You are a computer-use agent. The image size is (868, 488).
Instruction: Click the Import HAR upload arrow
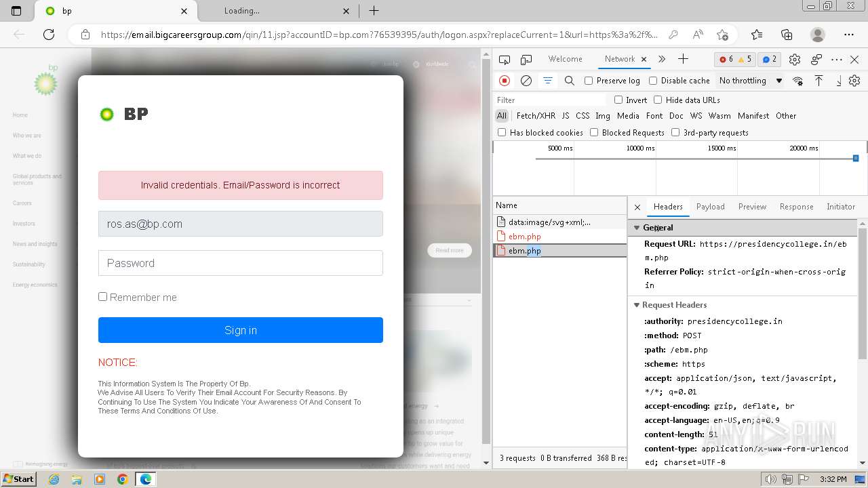tap(818, 81)
